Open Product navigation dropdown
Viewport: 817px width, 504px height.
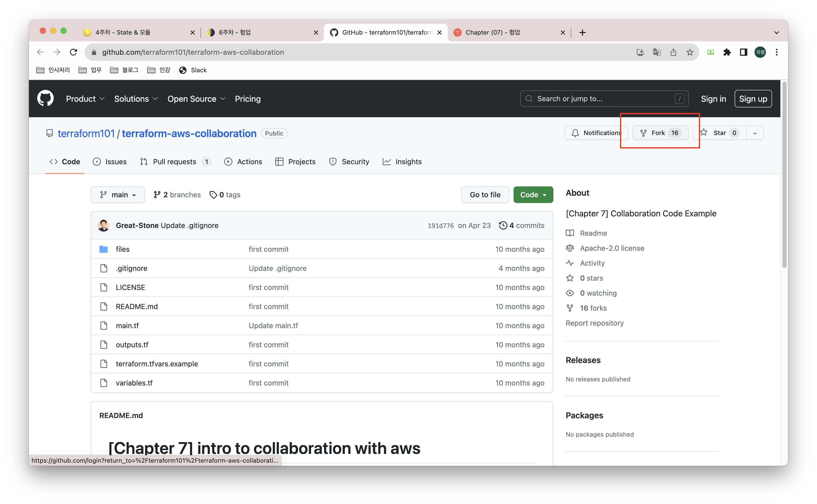(x=85, y=99)
